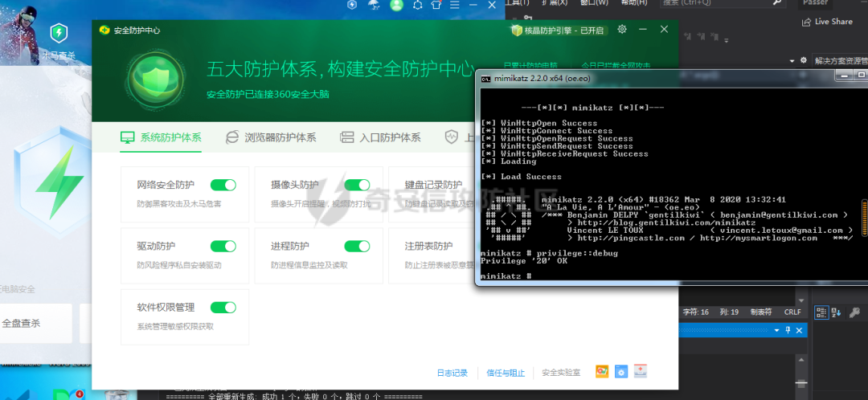The image size is (868, 400).
Task: Click gear icon beside 解决方案资源管理器
Action: pos(804,60)
